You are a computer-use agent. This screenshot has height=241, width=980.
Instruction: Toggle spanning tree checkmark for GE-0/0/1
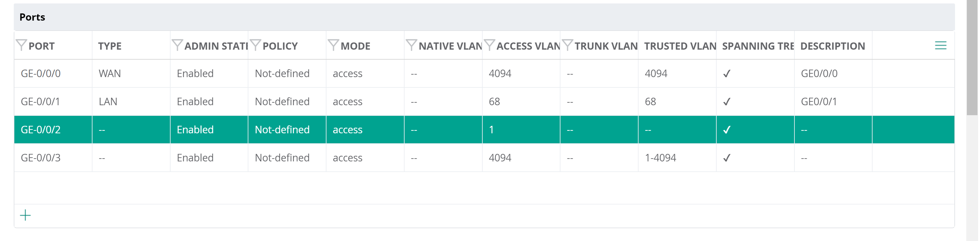click(727, 102)
